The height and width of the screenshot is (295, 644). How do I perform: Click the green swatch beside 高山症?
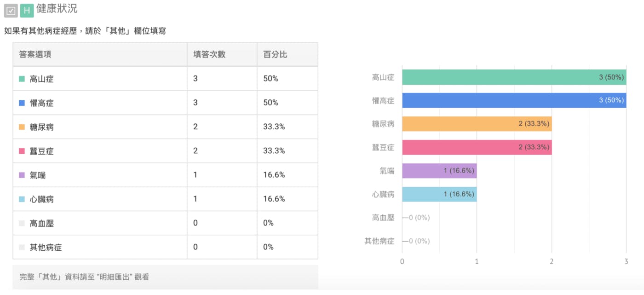[x=22, y=79]
